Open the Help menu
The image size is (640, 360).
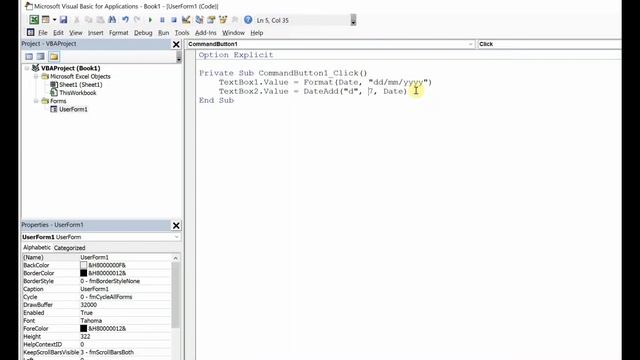pos(256,33)
